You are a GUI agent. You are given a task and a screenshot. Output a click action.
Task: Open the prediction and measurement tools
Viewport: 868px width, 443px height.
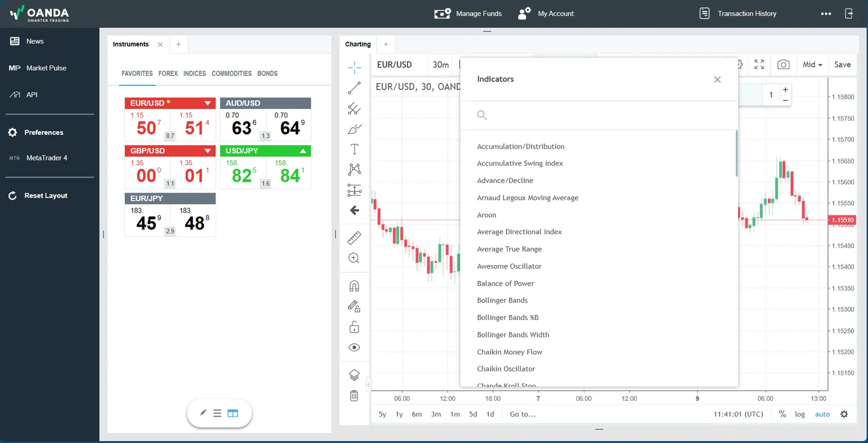(x=354, y=190)
